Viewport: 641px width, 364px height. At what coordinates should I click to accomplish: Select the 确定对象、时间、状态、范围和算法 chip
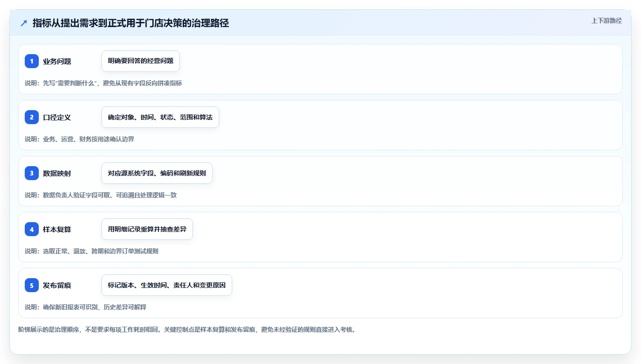click(160, 117)
